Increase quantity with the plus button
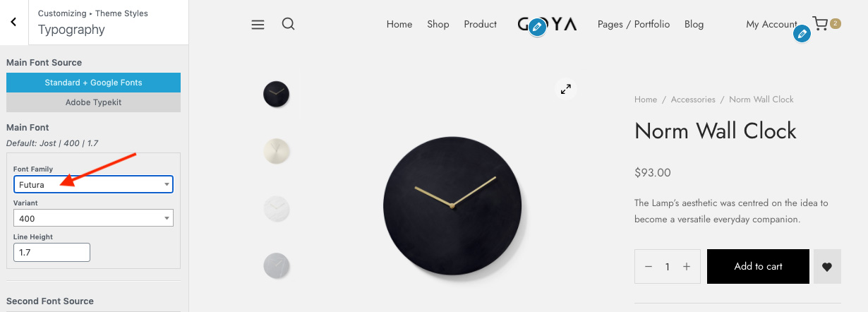The image size is (868, 312). (687, 267)
